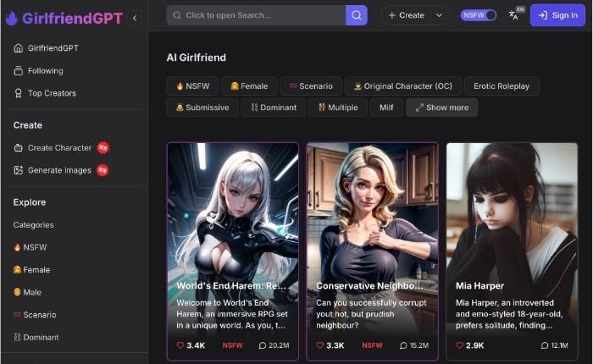
Task: Filter by the Dominant tag chip
Action: pyautogui.click(x=274, y=108)
